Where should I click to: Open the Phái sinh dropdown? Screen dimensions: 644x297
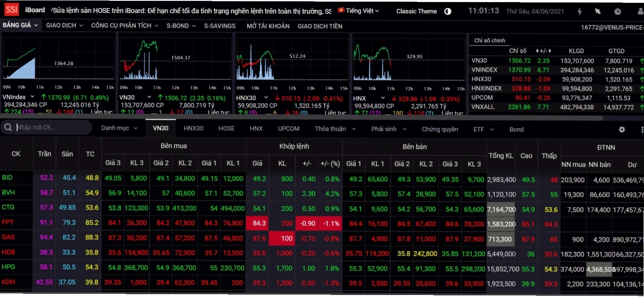[x=389, y=129]
